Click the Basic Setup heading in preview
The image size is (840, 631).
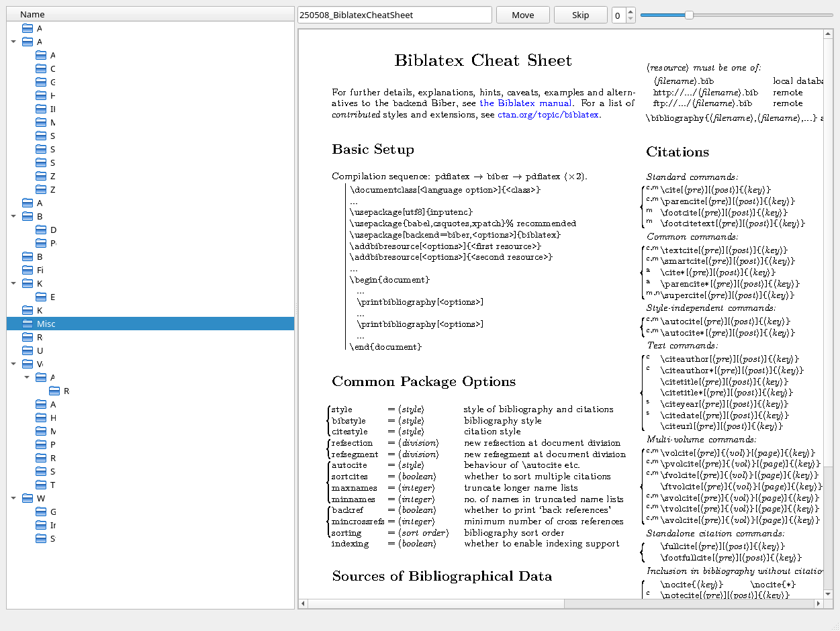[x=373, y=150]
